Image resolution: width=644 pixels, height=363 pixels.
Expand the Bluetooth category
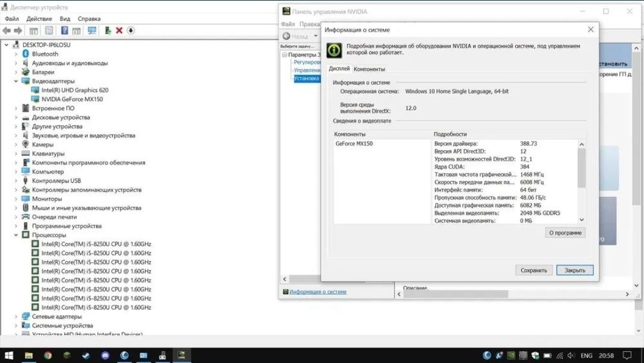pos(16,54)
